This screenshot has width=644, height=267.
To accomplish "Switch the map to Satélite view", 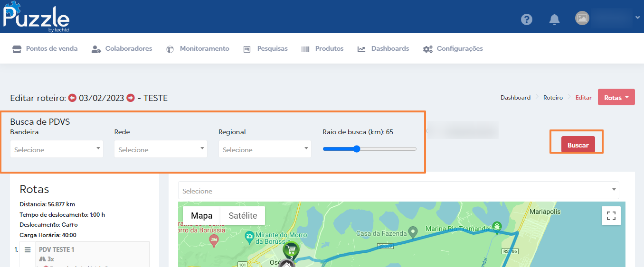I will coord(243,216).
